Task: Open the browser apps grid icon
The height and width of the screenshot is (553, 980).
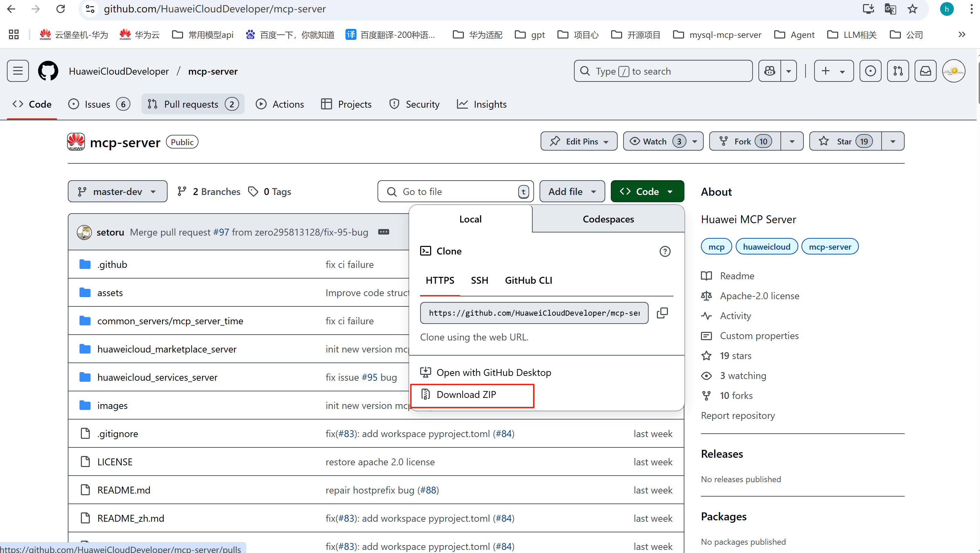Action: [x=14, y=35]
